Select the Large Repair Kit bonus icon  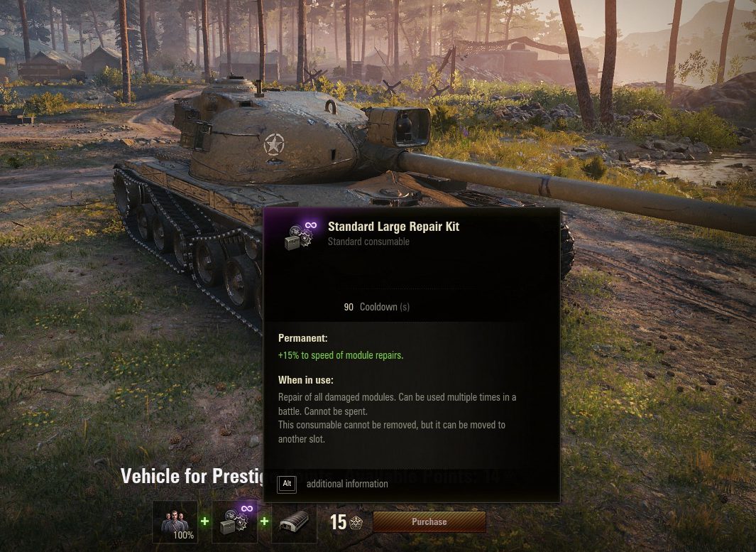235,522
